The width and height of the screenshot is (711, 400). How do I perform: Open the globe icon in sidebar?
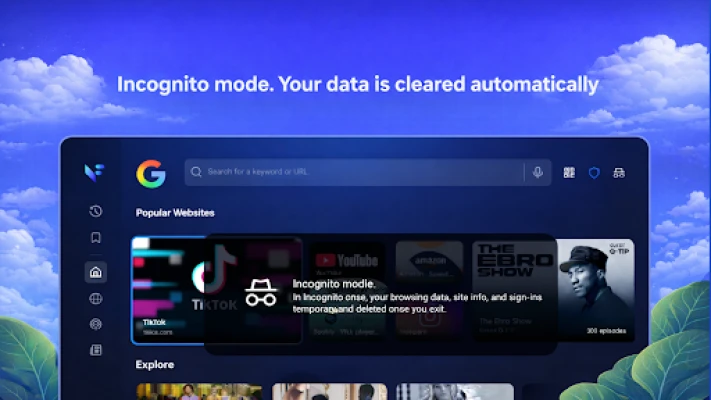96,298
